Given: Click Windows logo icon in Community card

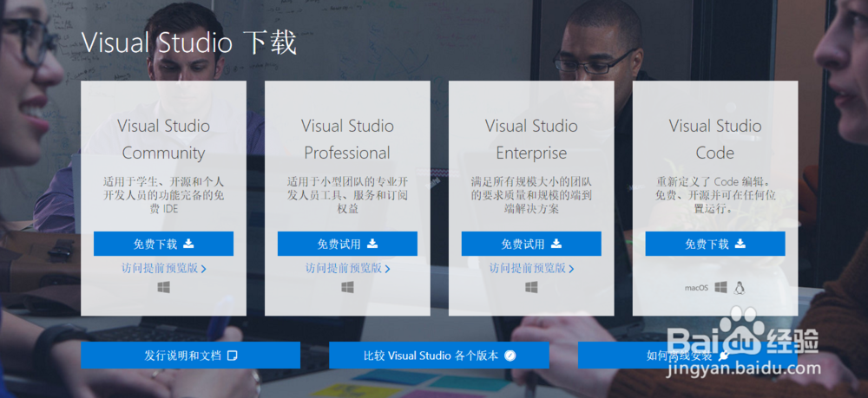Looking at the screenshot, I should tap(164, 288).
